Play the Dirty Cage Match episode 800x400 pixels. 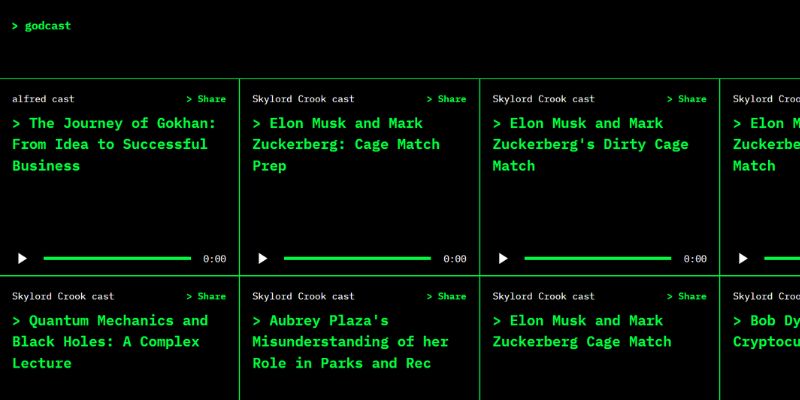coord(502,259)
